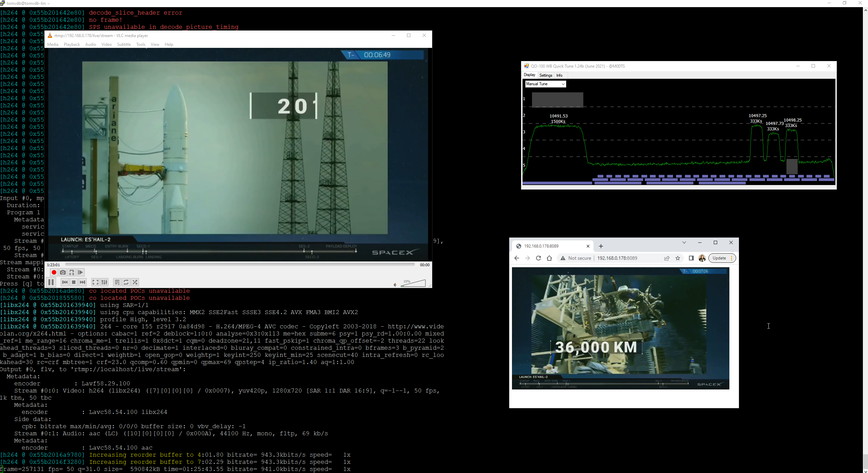
Task: Close the 192.168.0.178:8089 Chrome tab
Action: pos(588,246)
